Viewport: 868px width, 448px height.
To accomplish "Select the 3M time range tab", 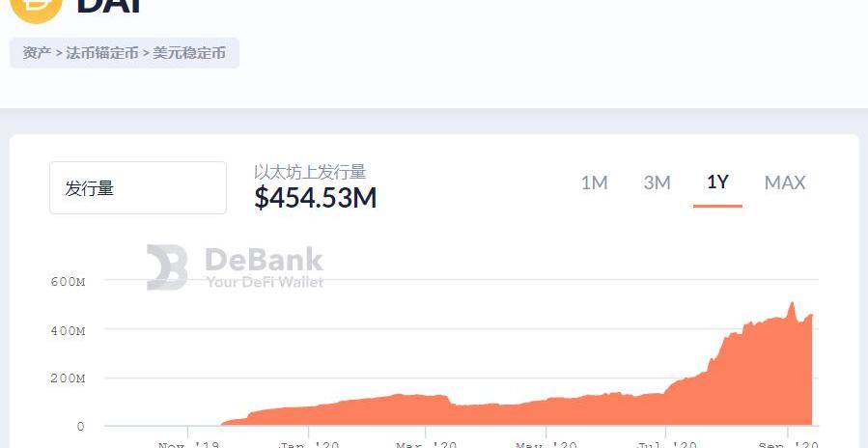I will pyautogui.click(x=657, y=182).
